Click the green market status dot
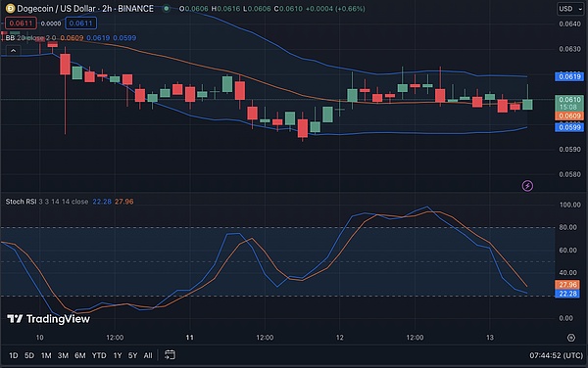 click(x=167, y=8)
